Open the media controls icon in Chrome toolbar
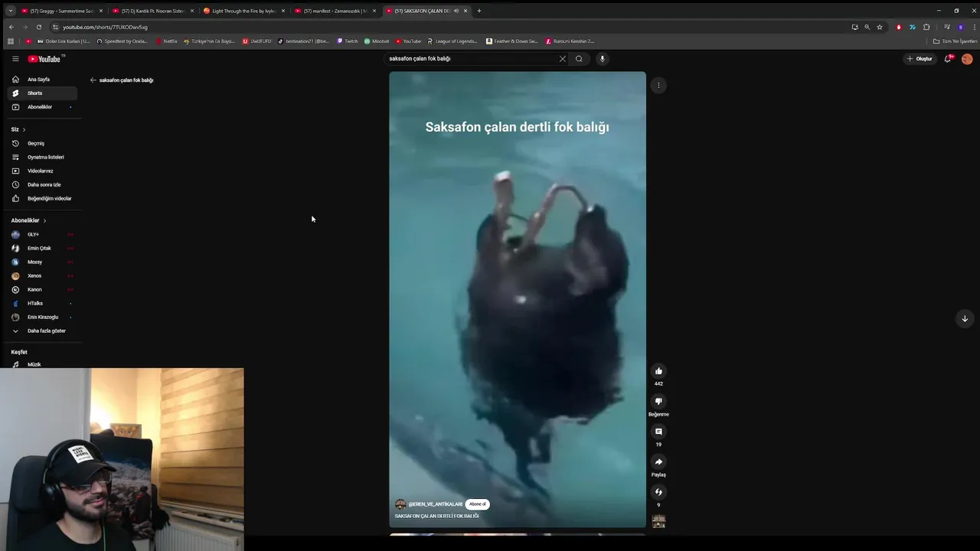 [948, 27]
